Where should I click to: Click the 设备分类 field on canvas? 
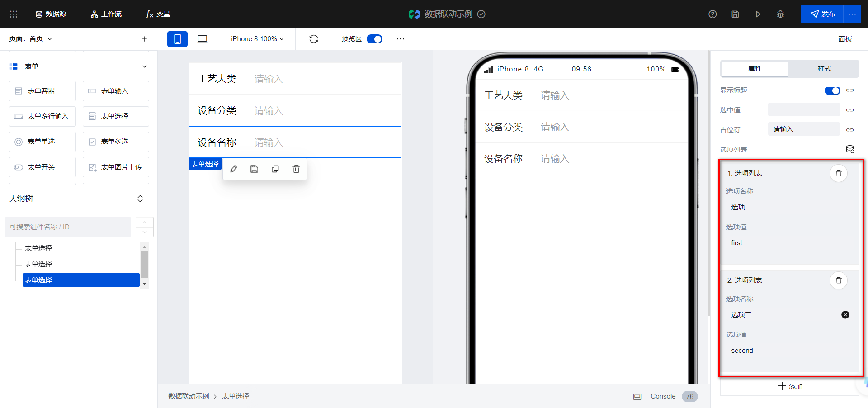point(295,110)
